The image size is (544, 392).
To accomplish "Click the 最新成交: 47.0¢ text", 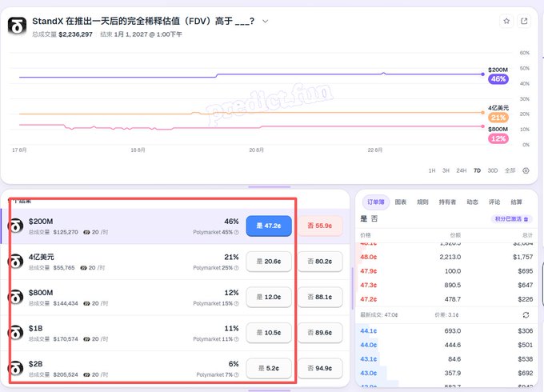I will pyautogui.click(x=379, y=315).
